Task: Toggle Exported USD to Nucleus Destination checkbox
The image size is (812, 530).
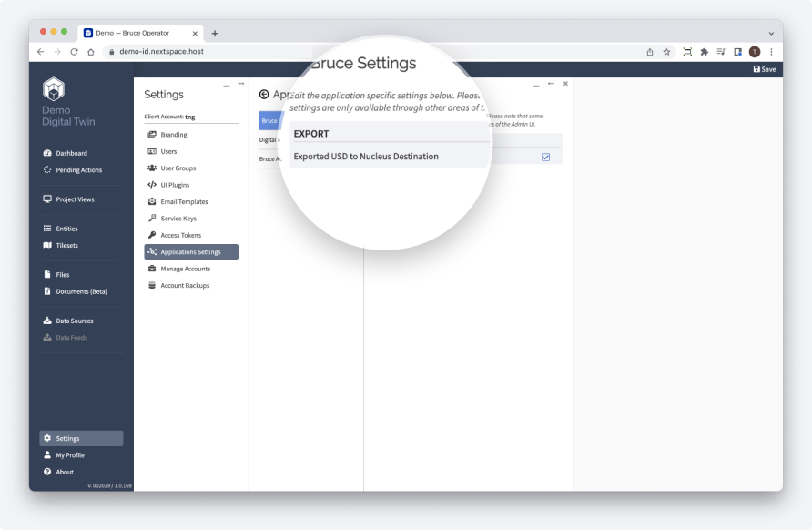Action: click(545, 157)
